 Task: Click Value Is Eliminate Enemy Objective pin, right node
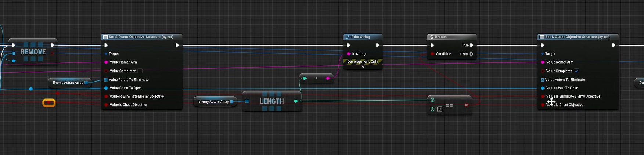pyautogui.click(x=543, y=96)
